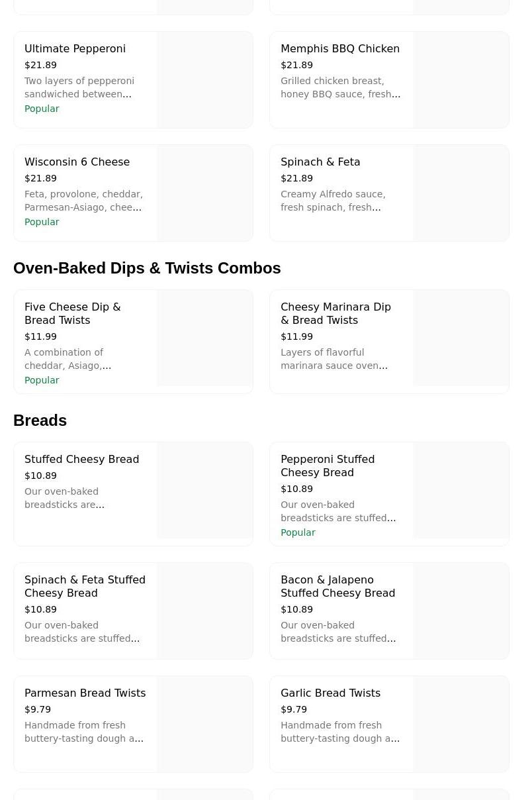Viewport: 532px width, 800px height.
Task: Click the Wisconsin 6 Cheese Popular label
Action: click(42, 222)
